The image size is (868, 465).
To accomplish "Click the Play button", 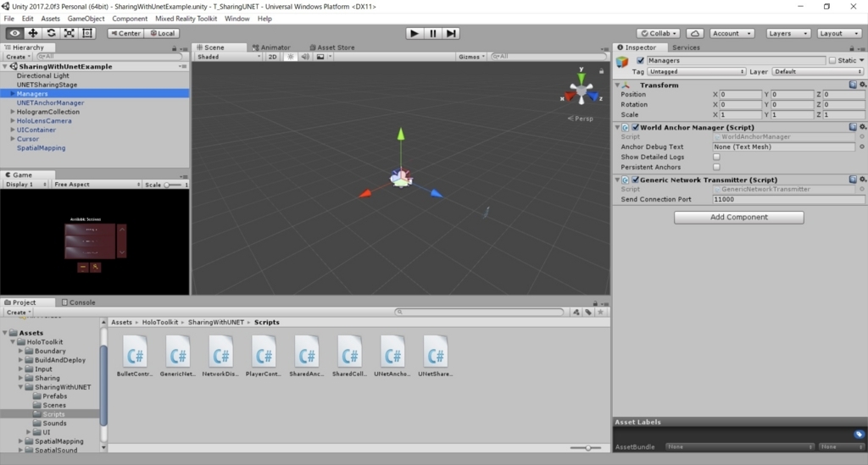I will click(414, 33).
